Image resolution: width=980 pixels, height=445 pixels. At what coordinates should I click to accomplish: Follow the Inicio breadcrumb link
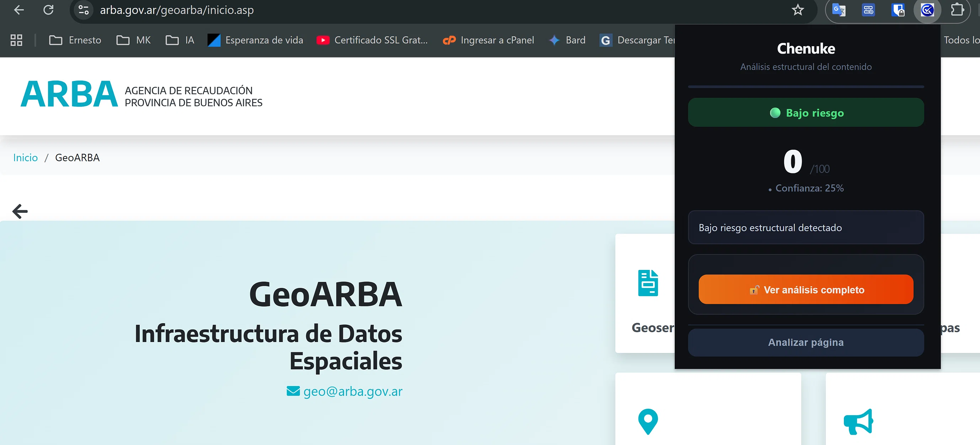pyautogui.click(x=26, y=157)
